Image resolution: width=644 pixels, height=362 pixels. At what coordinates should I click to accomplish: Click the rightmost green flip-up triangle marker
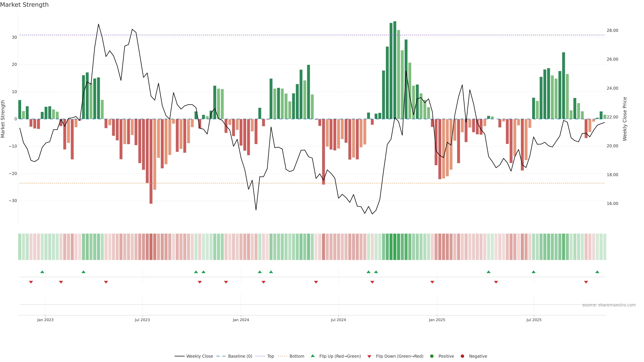(597, 272)
